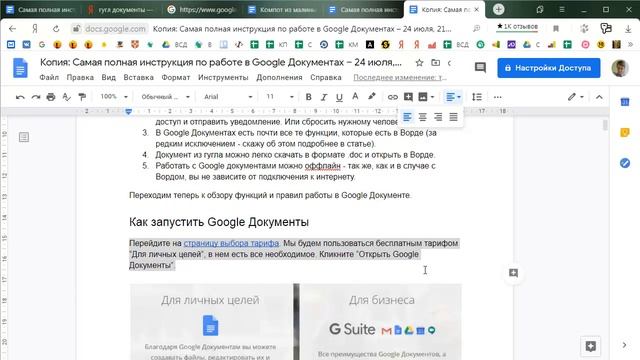
Task: Select the paint format roller tool
Action: (x=82, y=97)
